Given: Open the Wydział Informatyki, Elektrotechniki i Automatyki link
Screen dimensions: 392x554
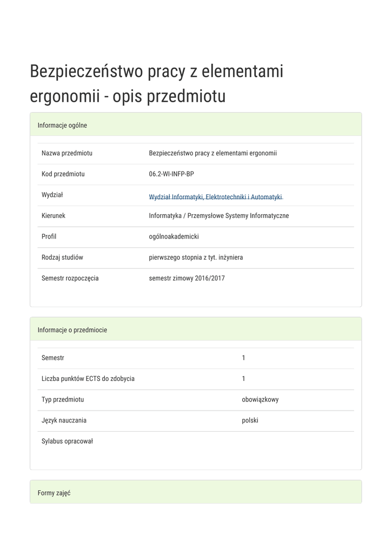Looking at the screenshot, I should [x=216, y=197].
